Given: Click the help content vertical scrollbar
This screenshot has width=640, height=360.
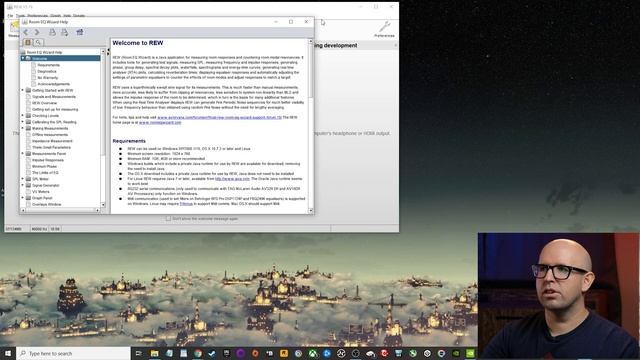Looking at the screenshot, I should pos(311,71).
